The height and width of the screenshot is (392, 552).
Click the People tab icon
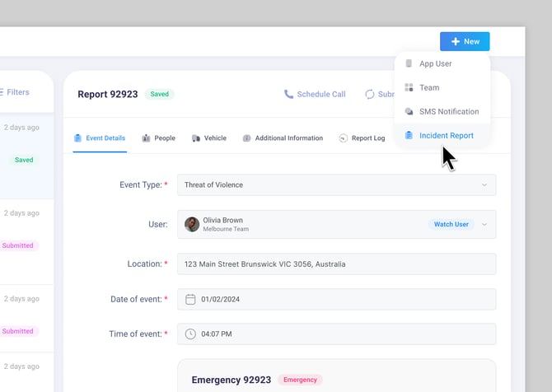pos(146,138)
